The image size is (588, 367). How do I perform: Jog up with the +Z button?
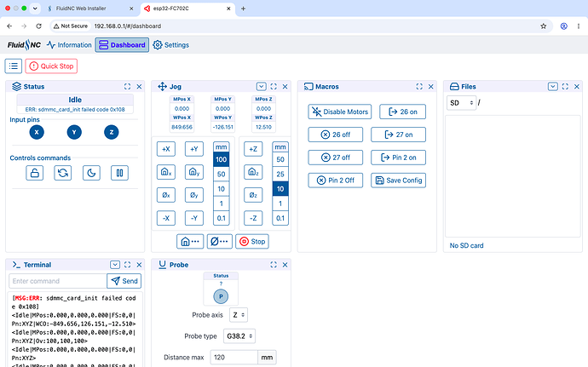click(x=253, y=149)
